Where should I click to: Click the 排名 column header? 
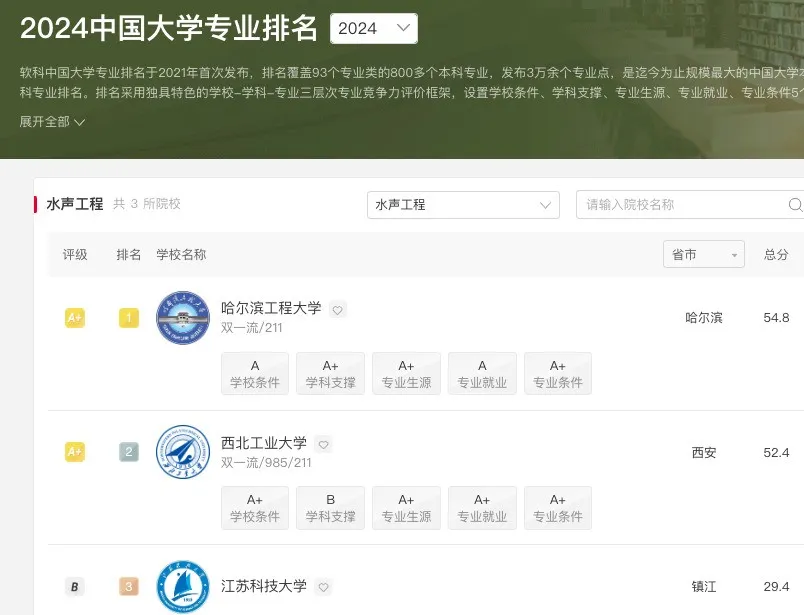tap(129, 254)
